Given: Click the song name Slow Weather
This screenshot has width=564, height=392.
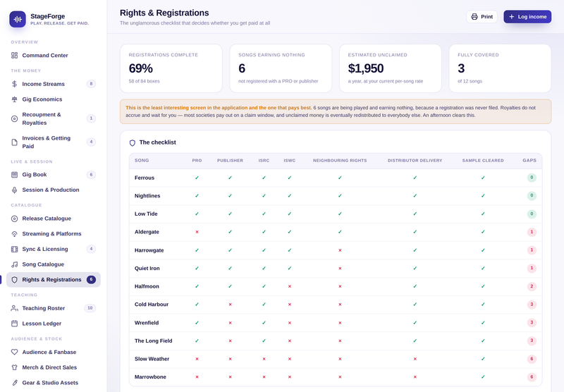Looking at the screenshot, I should (x=152, y=359).
